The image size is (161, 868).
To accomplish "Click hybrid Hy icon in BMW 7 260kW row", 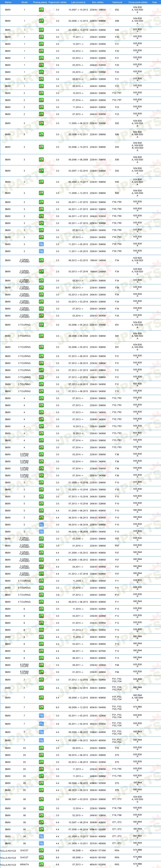I will click(41, 724).
